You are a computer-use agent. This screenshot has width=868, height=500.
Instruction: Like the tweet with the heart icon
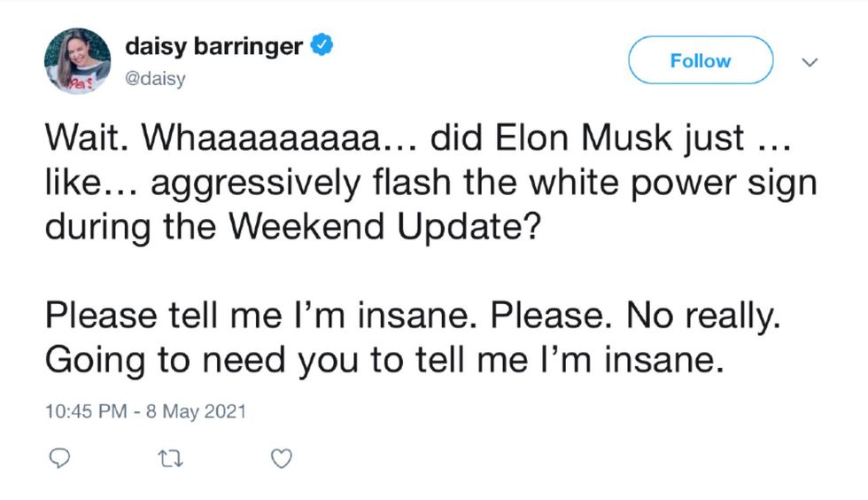(x=280, y=458)
